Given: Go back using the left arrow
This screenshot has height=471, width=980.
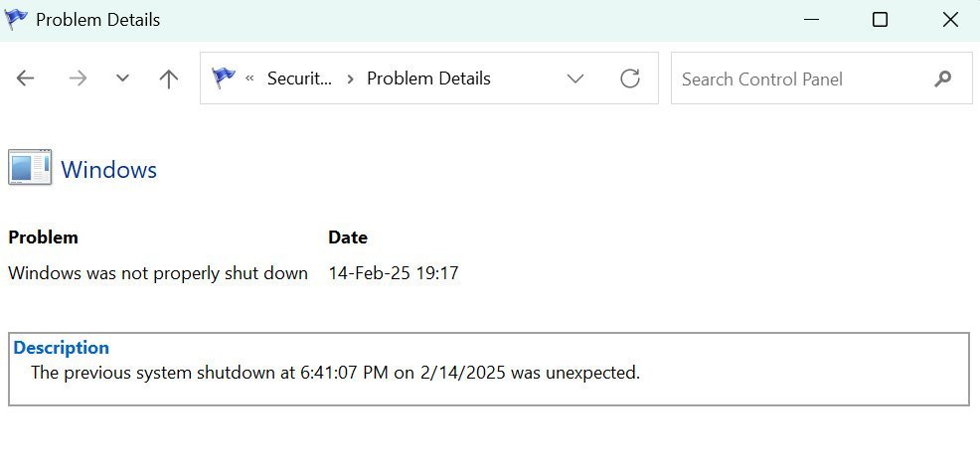Looking at the screenshot, I should click(25, 78).
